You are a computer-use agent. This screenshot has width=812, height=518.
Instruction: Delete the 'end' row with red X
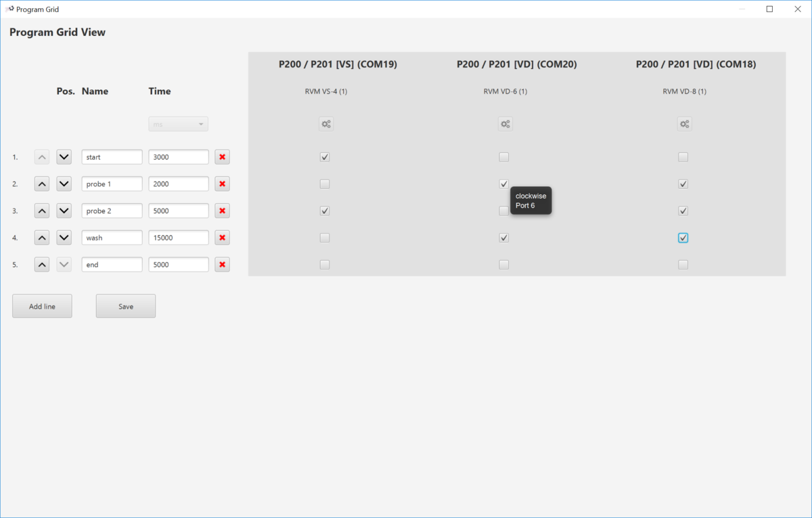222,265
